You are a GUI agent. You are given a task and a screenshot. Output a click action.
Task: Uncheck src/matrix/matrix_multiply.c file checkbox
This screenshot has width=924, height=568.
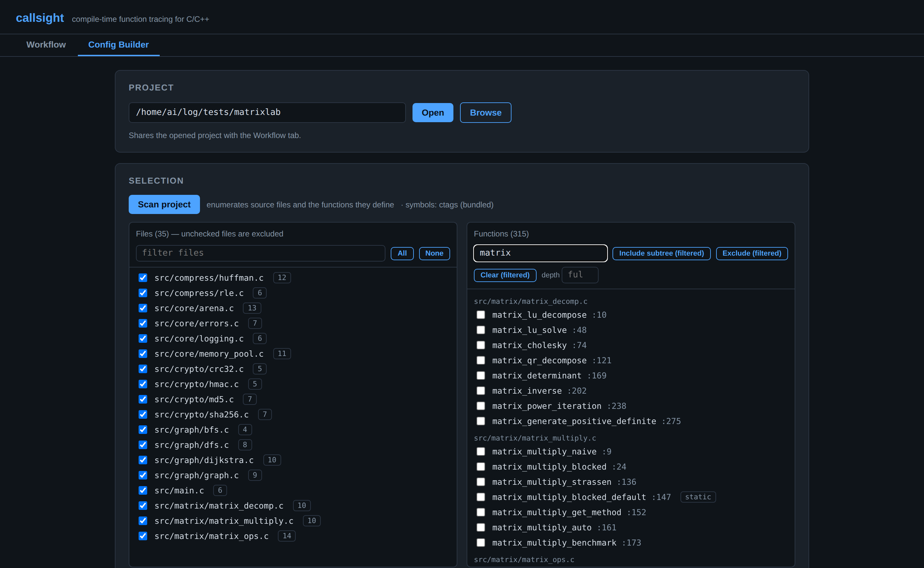(x=143, y=521)
